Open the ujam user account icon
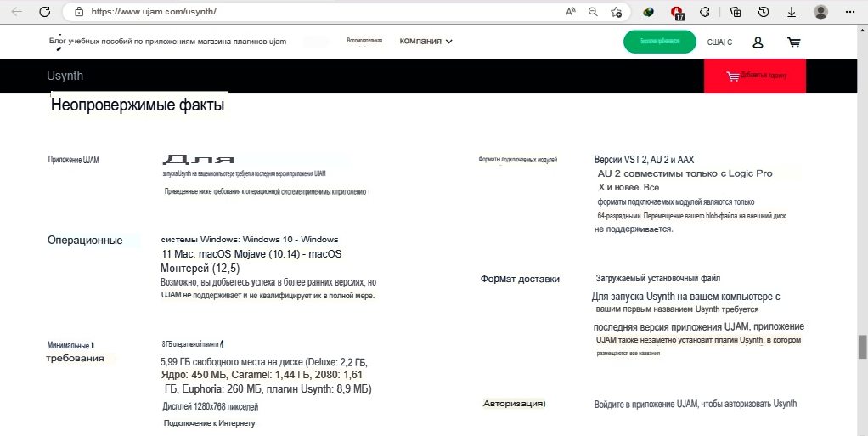 click(x=758, y=42)
